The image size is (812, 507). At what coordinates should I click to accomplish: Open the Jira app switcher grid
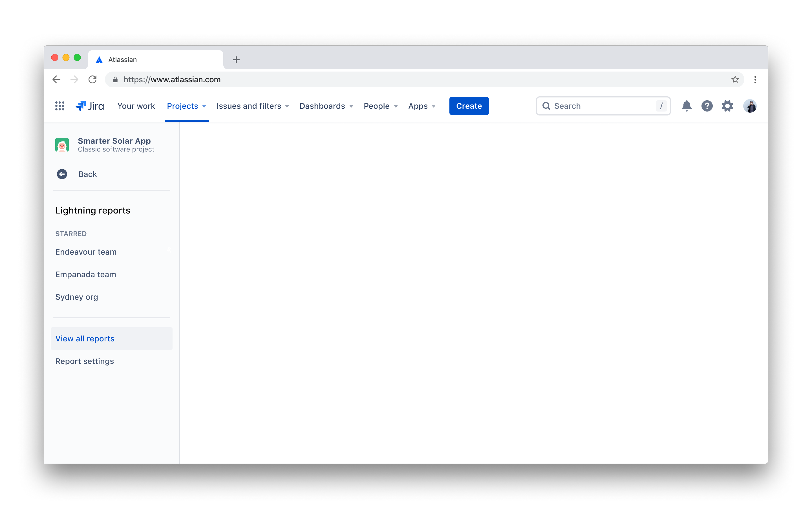tap(60, 106)
